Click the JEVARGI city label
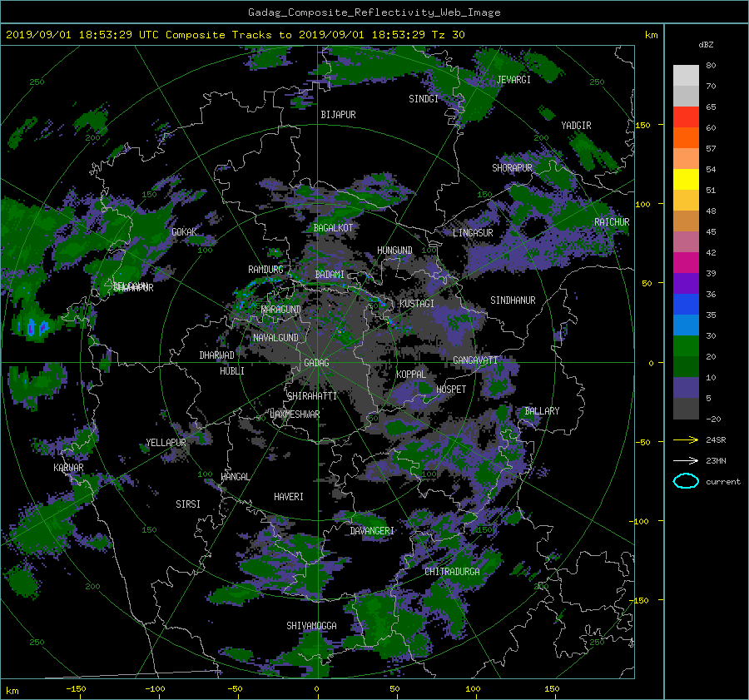This screenshot has height=700, width=749. coord(514,80)
